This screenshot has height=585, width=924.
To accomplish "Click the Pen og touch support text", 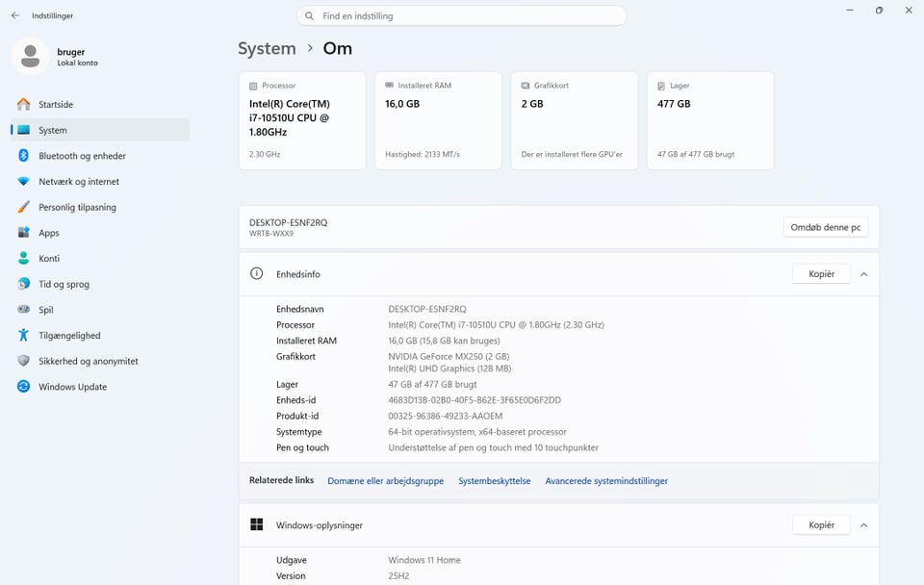I will 493,447.
